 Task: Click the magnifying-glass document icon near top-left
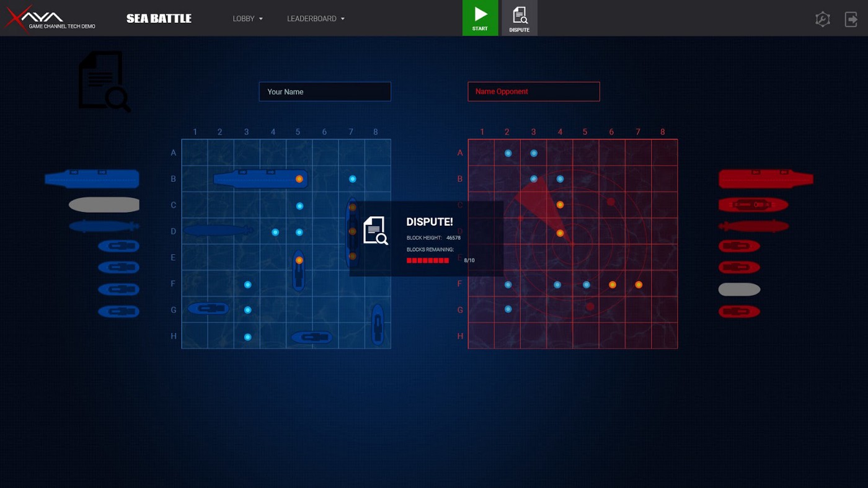click(104, 81)
